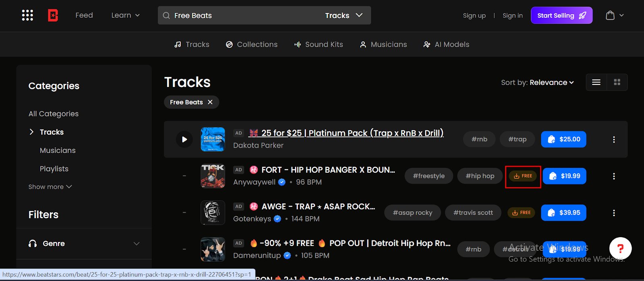Expand the Learn menu
The image size is (644, 281).
click(126, 15)
